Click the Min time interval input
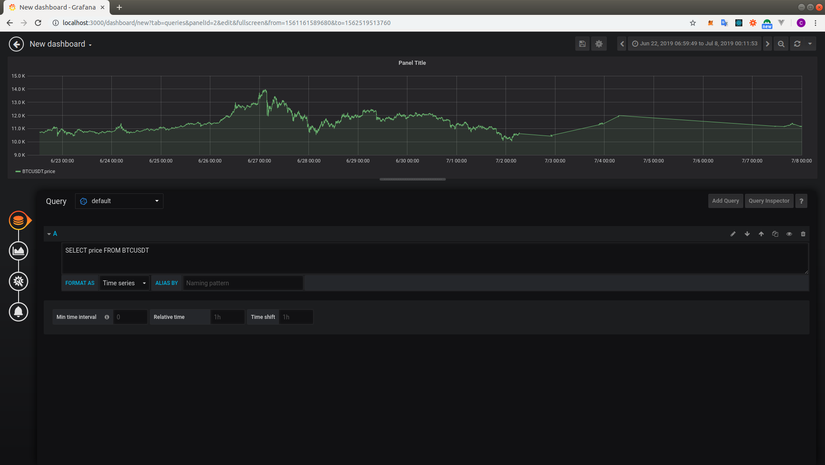 click(x=130, y=317)
